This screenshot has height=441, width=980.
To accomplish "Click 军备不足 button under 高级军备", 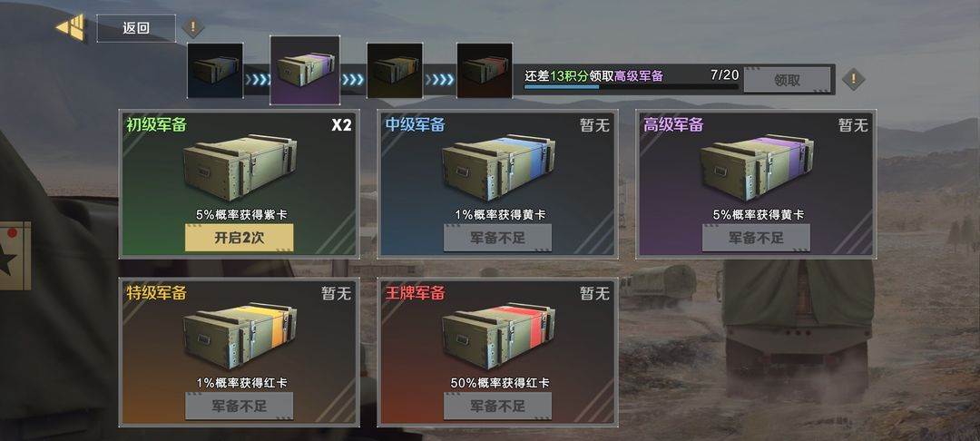I will [x=756, y=238].
